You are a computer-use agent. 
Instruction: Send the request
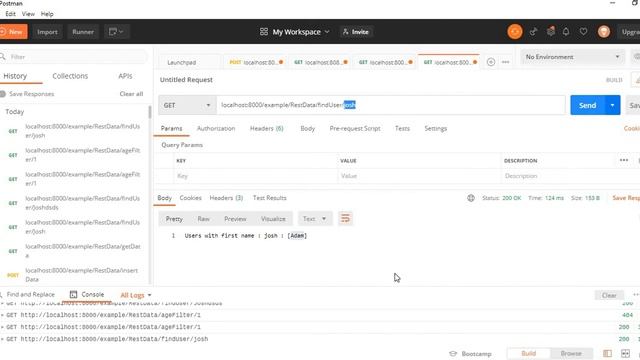point(587,105)
